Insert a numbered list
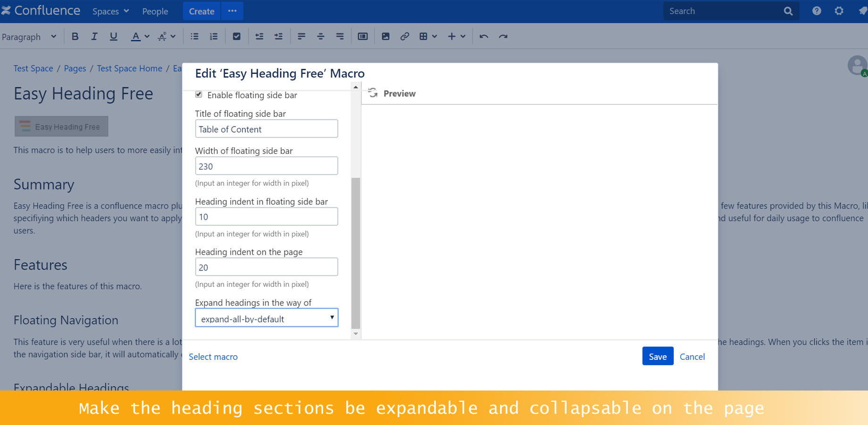 [214, 36]
